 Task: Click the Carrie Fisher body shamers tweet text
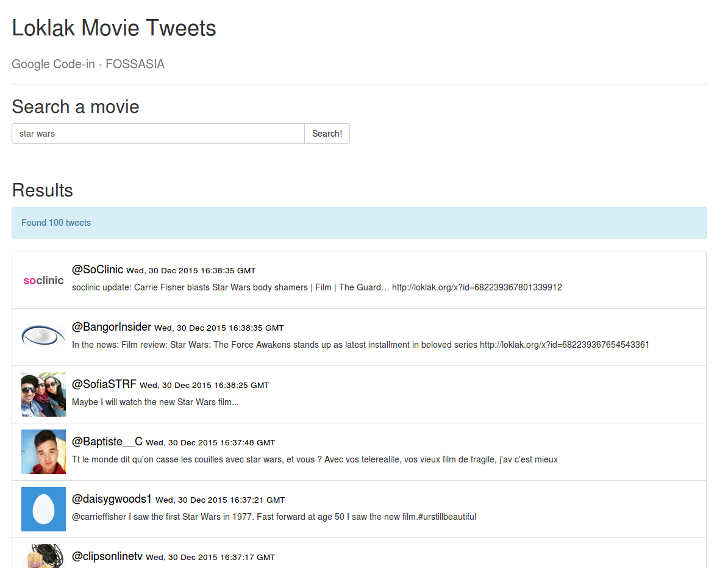point(317,287)
